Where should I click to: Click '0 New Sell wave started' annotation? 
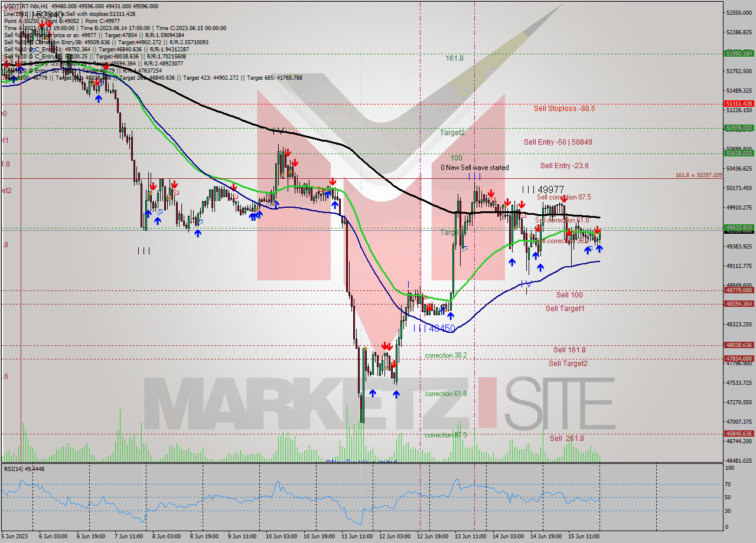pyautogui.click(x=474, y=168)
